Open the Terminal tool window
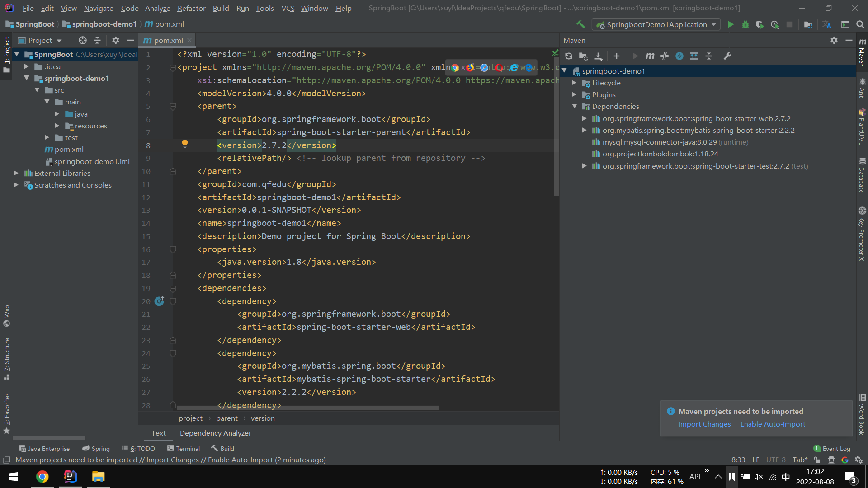 (183, 449)
